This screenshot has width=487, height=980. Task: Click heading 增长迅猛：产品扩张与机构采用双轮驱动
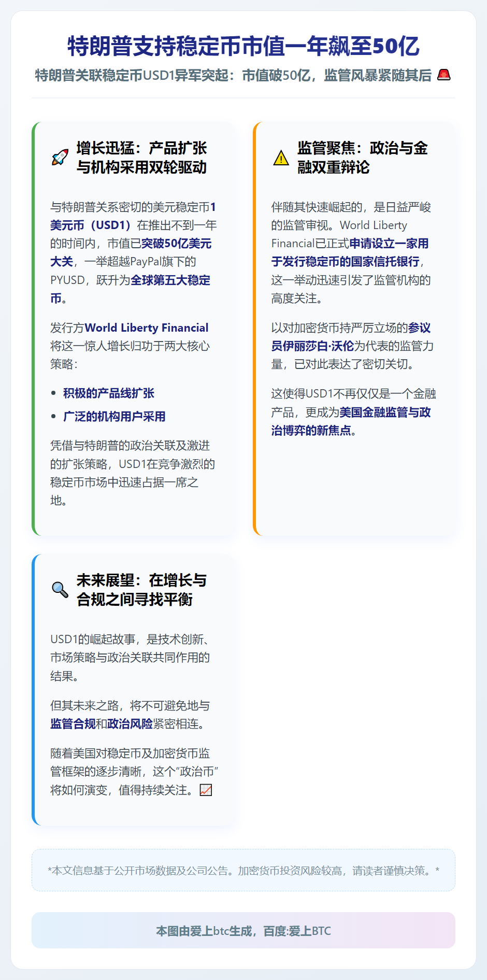tap(141, 158)
